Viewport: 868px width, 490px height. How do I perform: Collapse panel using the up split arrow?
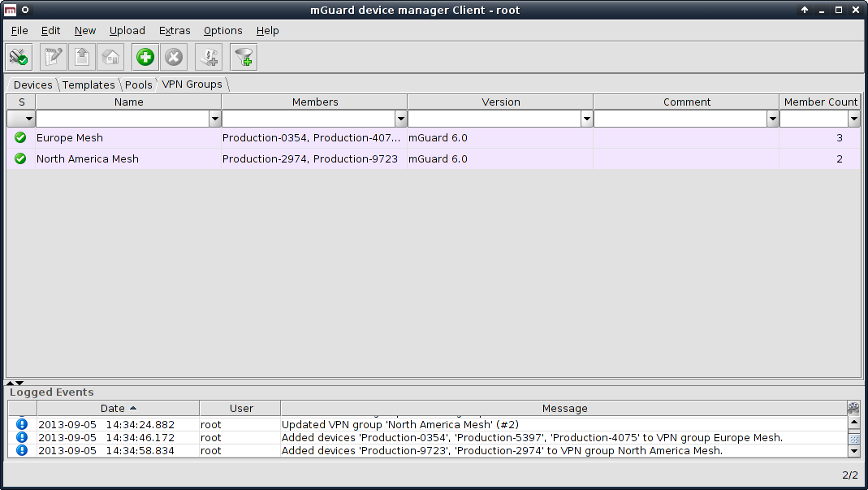tap(10, 383)
